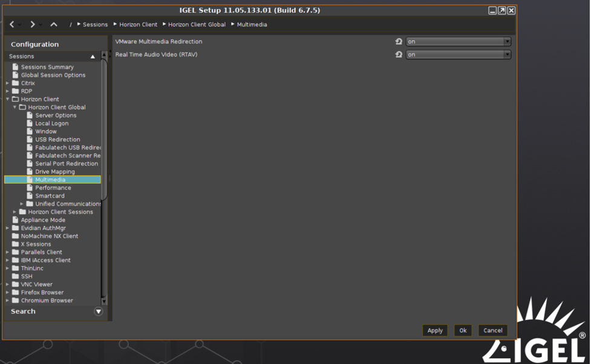Viewport: 591px width, 364px height.
Task: Expand the ThinLinc folder
Action: click(x=7, y=268)
